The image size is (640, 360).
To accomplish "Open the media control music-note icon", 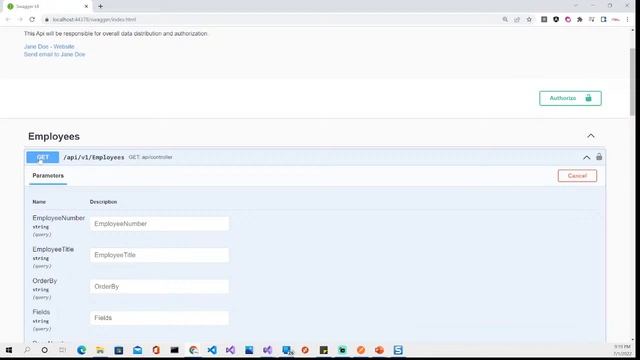I will click(x=591, y=19).
